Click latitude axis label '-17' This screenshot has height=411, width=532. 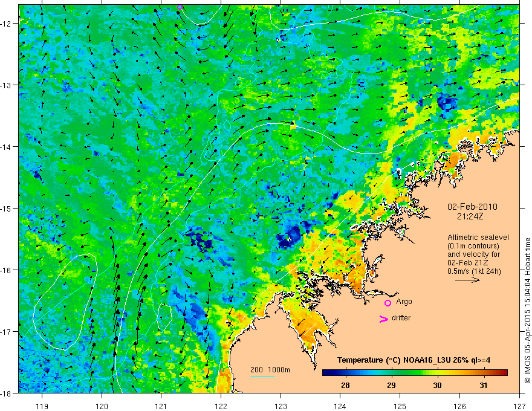7,332
